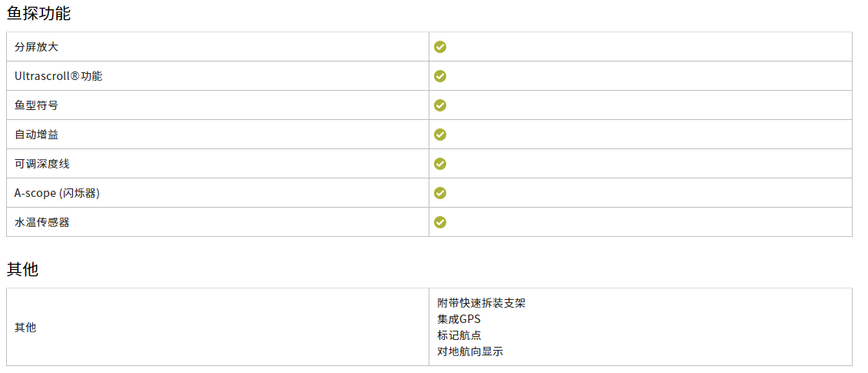Click the 鱼型符号 row label
Screen dimensions: 868x373
(x=36, y=105)
